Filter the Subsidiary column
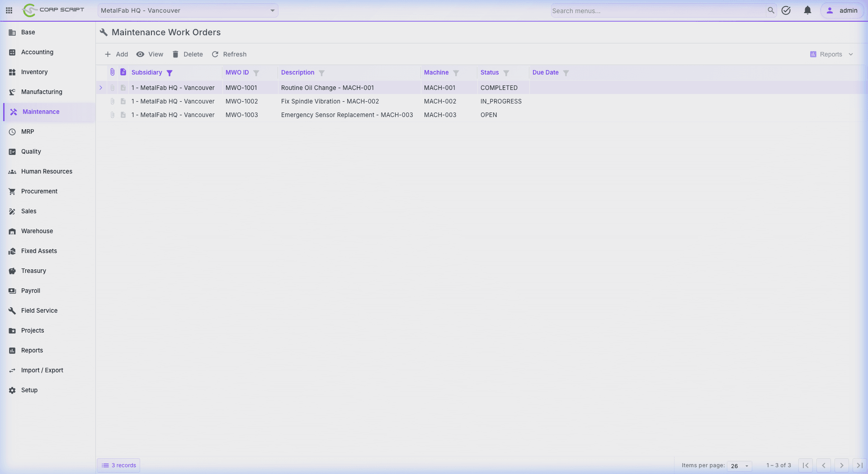 (170, 73)
